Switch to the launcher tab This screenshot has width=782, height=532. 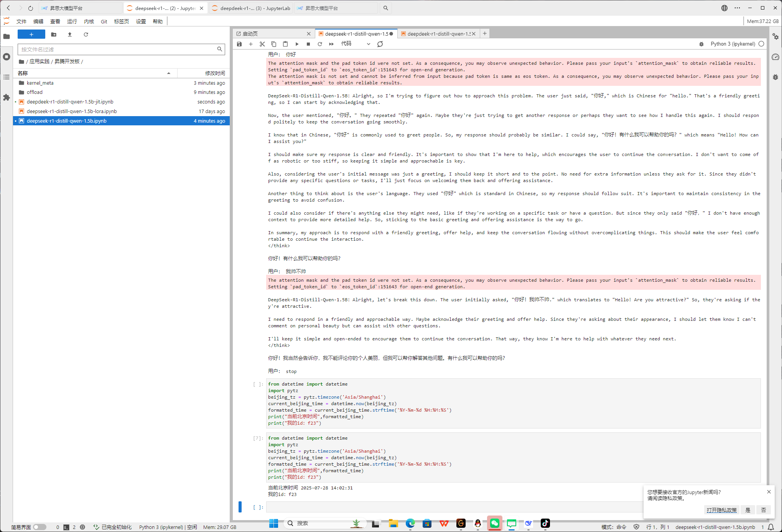(268, 34)
